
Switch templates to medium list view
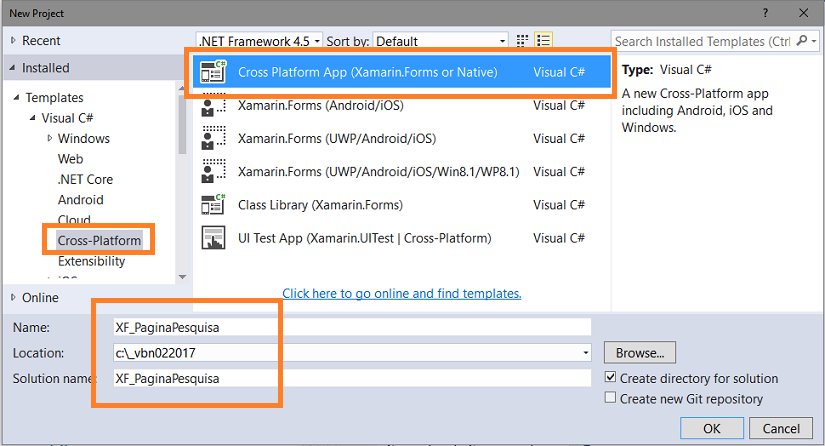pos(543,40)
